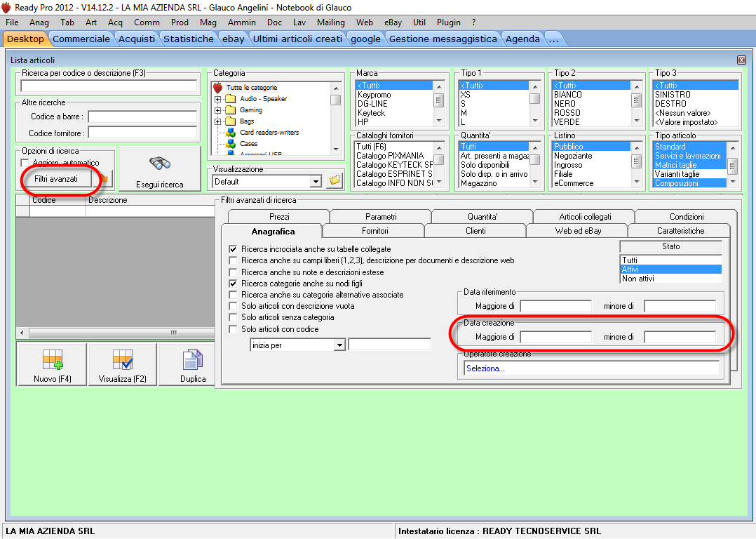Open the Prezzi filter tab

(279, 217)
